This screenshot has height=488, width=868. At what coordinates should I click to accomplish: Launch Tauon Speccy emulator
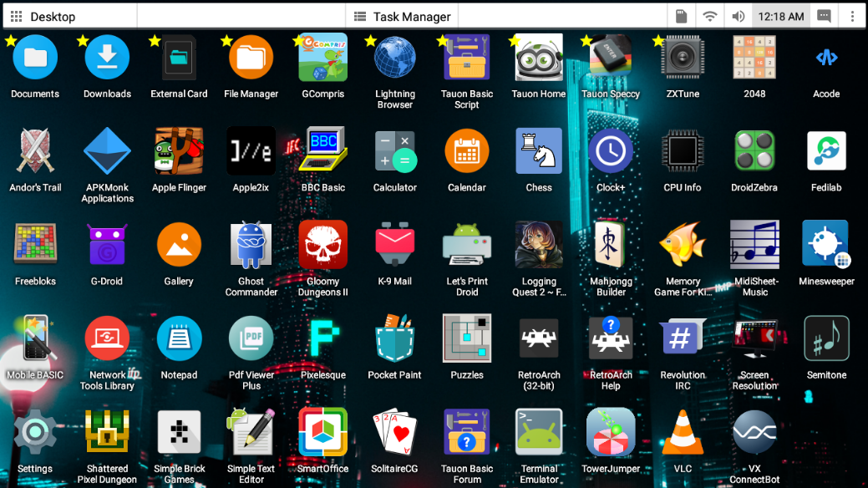point(611,58)
